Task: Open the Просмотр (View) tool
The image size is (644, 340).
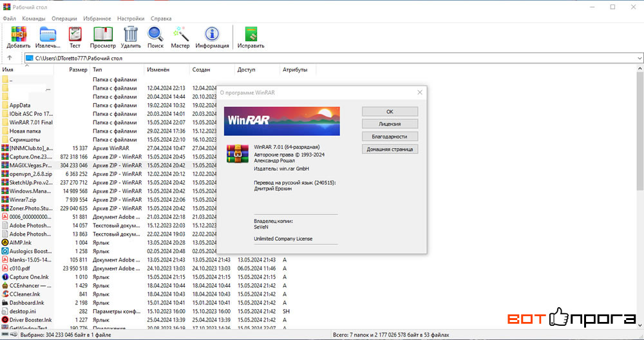Action: coord(102,35)
